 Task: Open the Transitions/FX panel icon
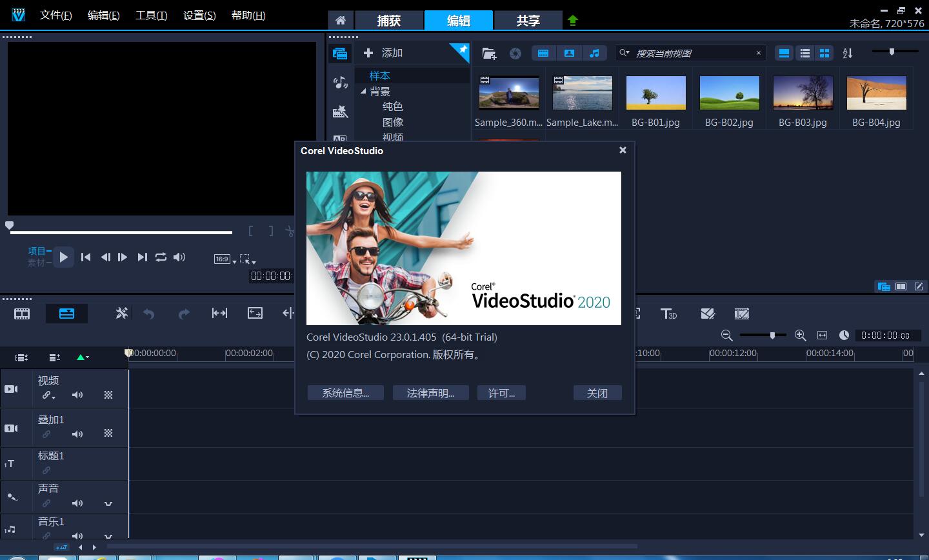point(340,112)
